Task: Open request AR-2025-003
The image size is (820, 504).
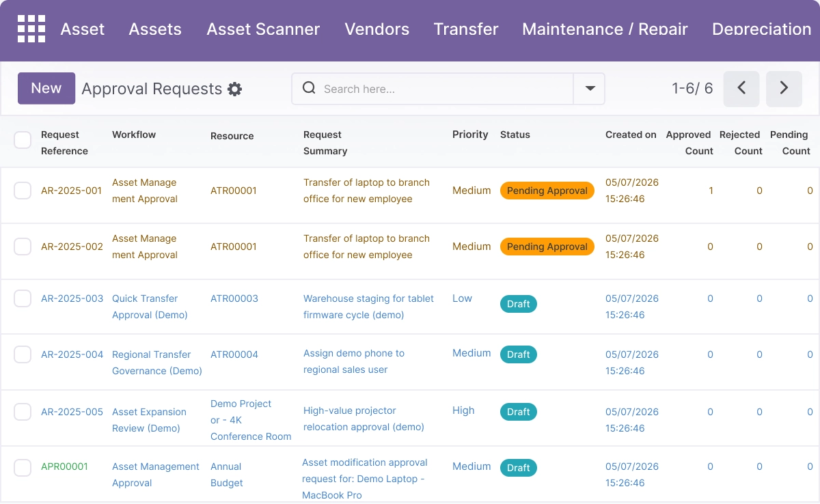Action: (72, 298)
